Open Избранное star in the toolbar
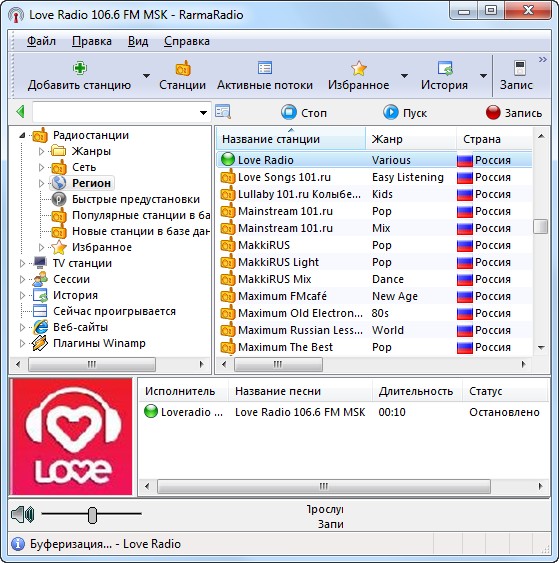Screen dimensions: 559x563 point(359,68)
